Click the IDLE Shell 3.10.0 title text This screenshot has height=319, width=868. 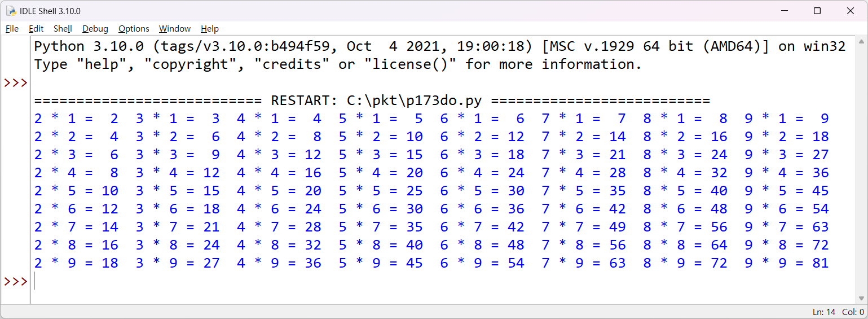click(51, 11)
